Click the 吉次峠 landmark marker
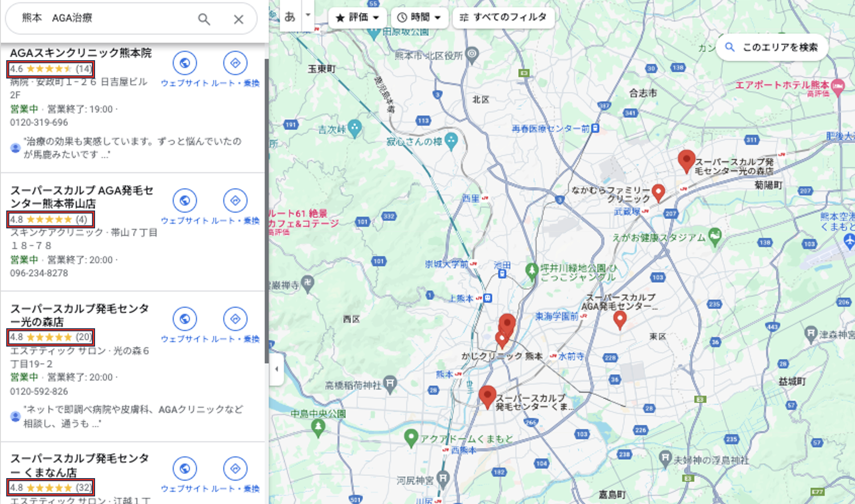This screenshot has width=855, height=504. [x=355, y=128]
